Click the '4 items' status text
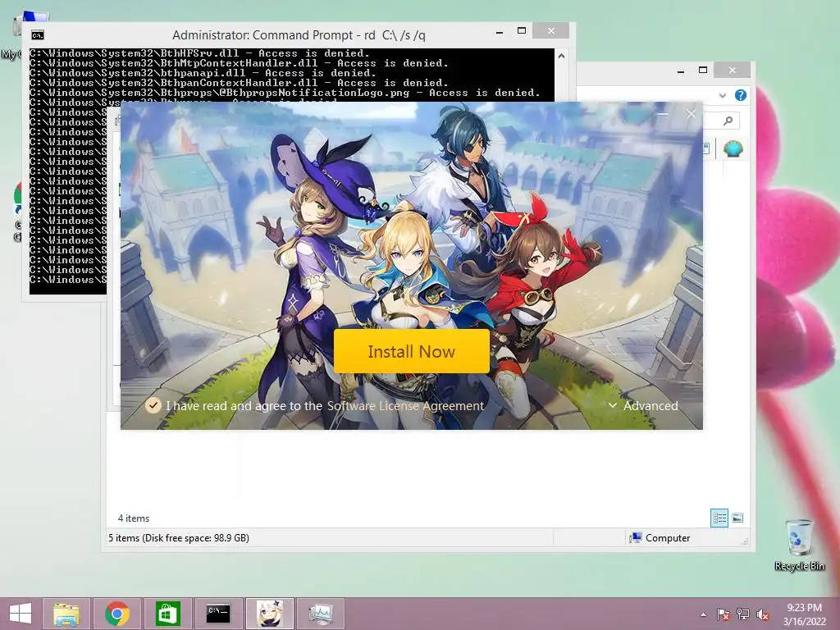Viewport: 840px width, 630px height. point(134,518)
